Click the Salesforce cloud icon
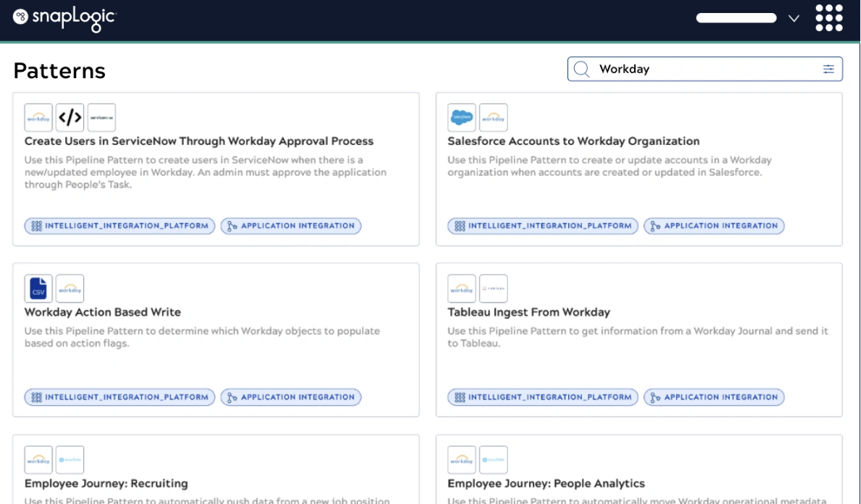The width and height of the screenshot is (861, 504). point(462,117)
